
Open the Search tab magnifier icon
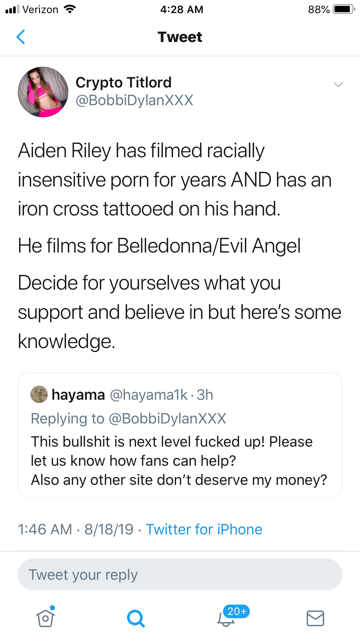tap(135, 618)
